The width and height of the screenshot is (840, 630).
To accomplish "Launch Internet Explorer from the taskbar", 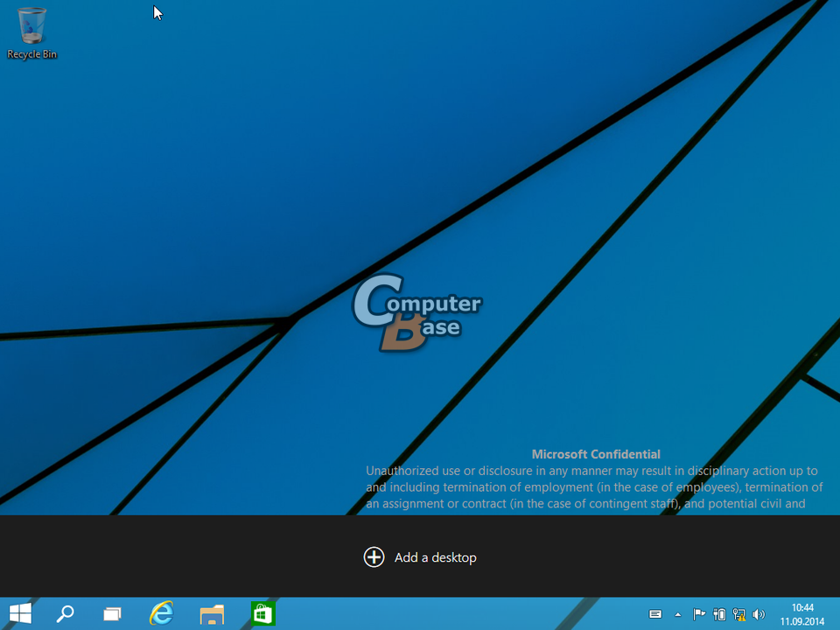I will 161,613.
